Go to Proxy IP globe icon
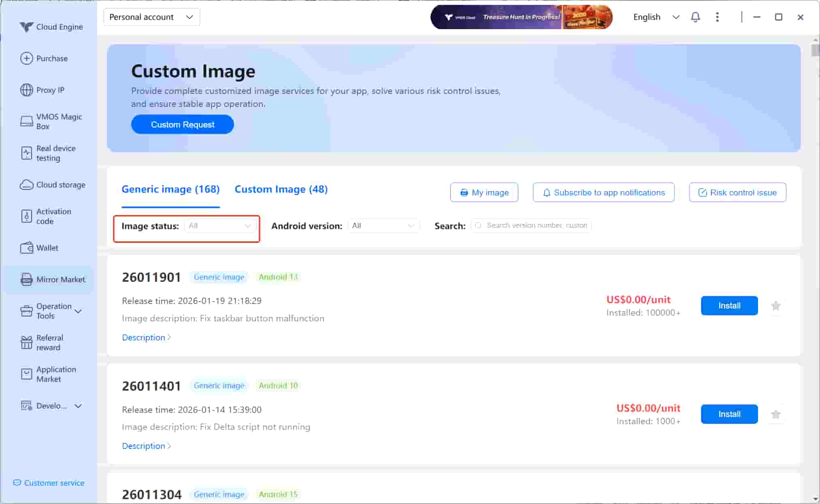 [27, 90]
